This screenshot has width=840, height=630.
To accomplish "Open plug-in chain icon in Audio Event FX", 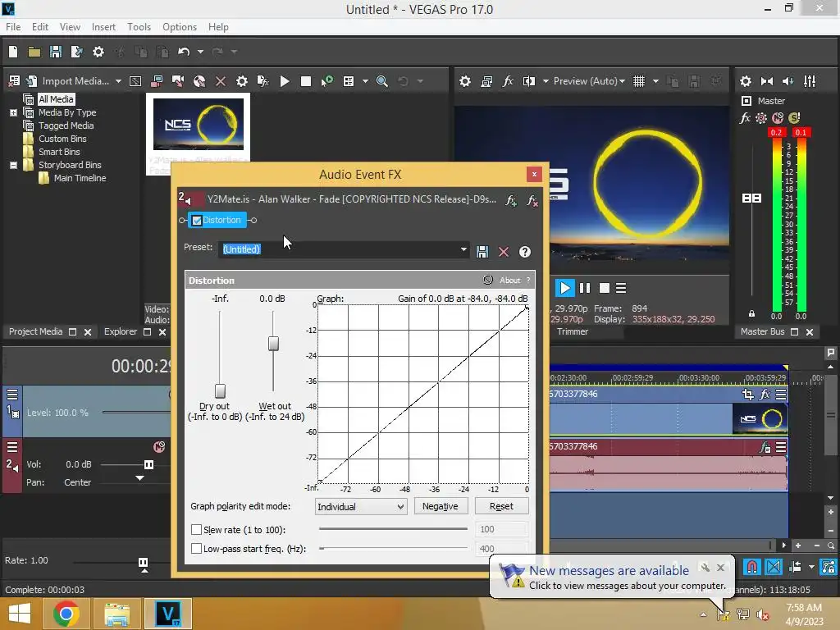I will 510,200.
